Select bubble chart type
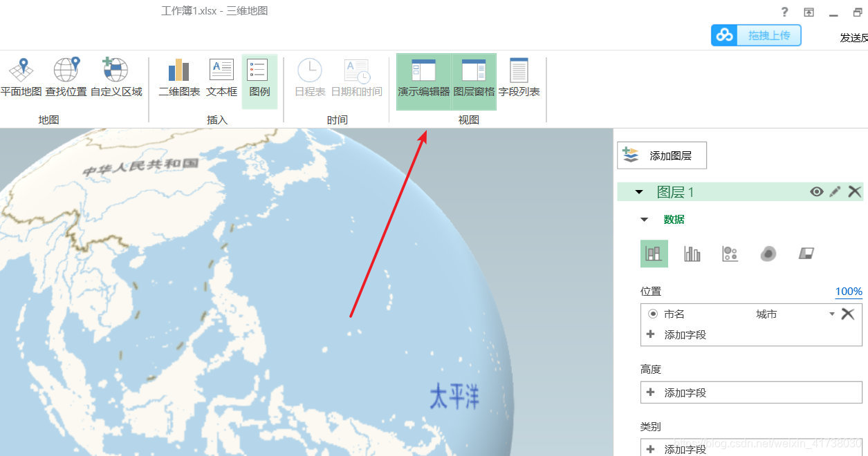868x456 pixels. point(730,254)
